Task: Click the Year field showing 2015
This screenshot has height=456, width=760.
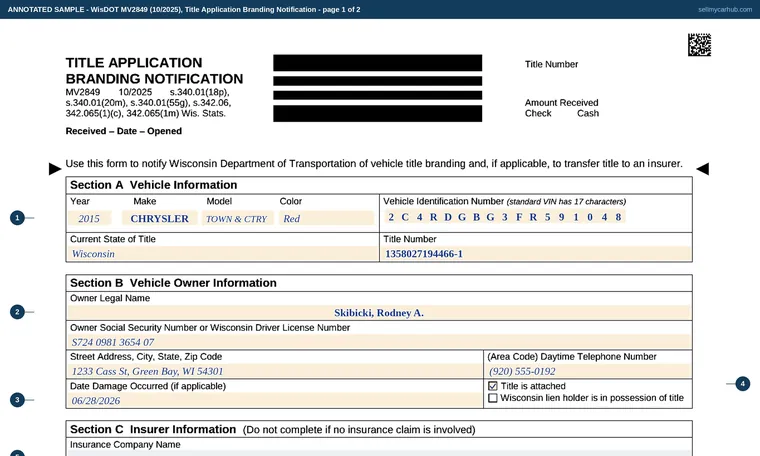Action: coord(90,219)
